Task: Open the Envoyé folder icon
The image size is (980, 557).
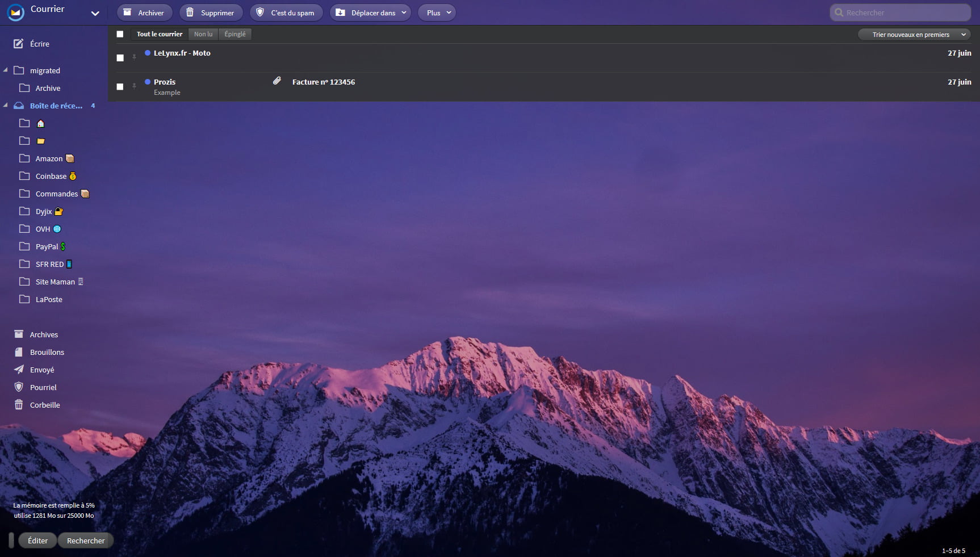Action: point(19,370)
